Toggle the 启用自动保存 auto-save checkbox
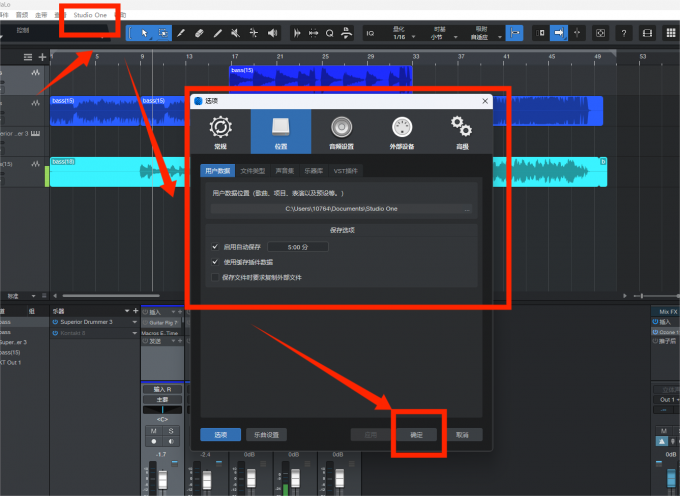 coord(215,246)
